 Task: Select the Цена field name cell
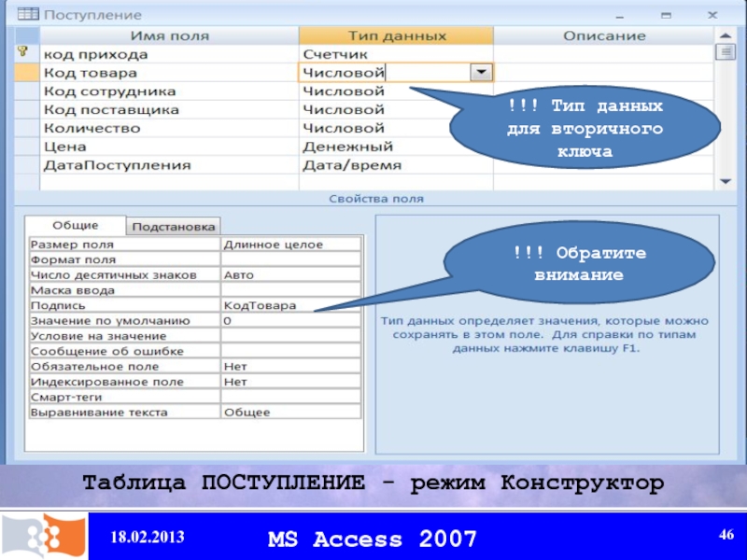[x=169, y=147]
